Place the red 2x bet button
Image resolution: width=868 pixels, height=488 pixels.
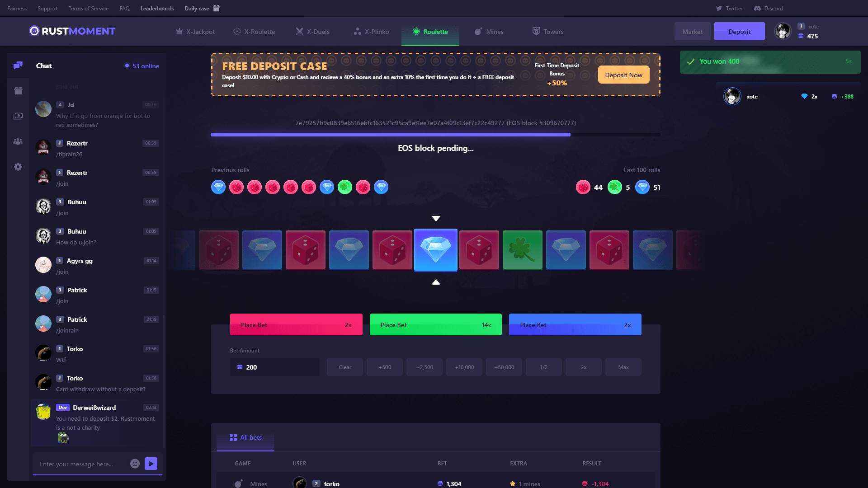click(296, 324)
